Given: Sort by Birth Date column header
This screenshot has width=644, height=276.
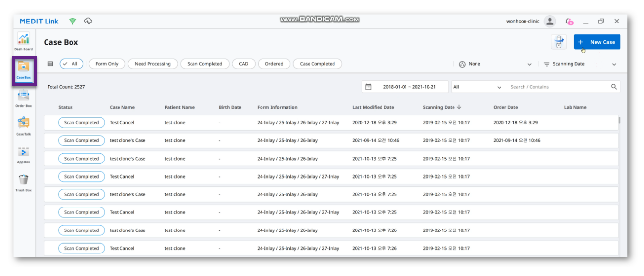Looking at the screenshot, I should (x=230, y=107).
